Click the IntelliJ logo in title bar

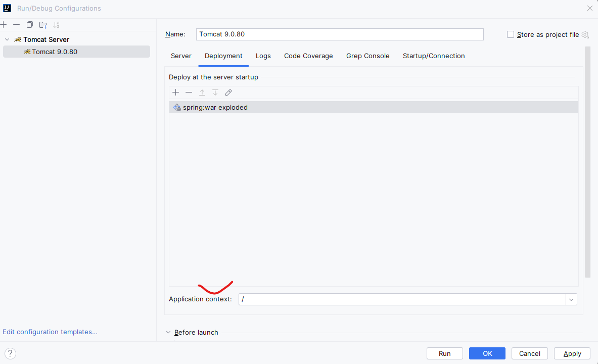pyautogui.click(x=7, y=8)
